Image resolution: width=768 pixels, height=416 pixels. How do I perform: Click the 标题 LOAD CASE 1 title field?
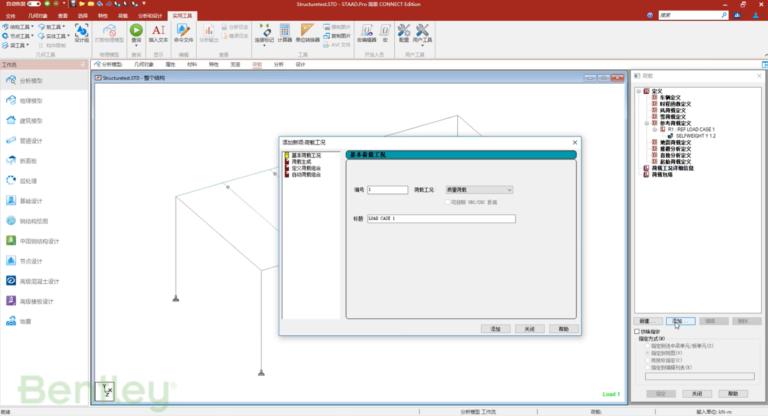coord(441,219)
